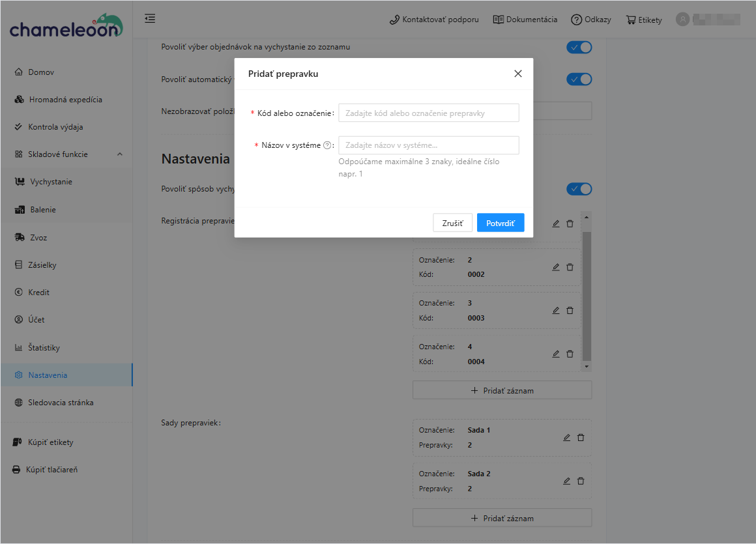Close the Pridať prepravku dialog with X
Image resolution: width=756 pixels, height=544 pixels.
pyautogui.click(x=518, y=74)
